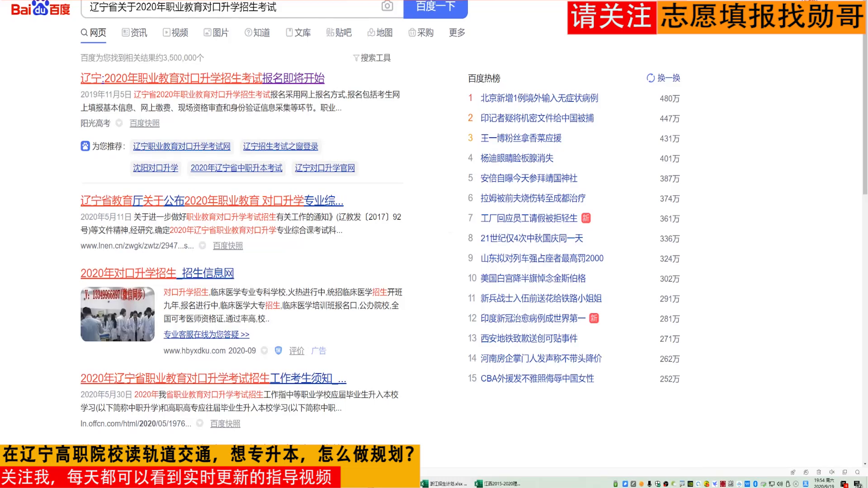Click 换一换 to refresh hot list
868x488 pixels.
click(664, 78)
